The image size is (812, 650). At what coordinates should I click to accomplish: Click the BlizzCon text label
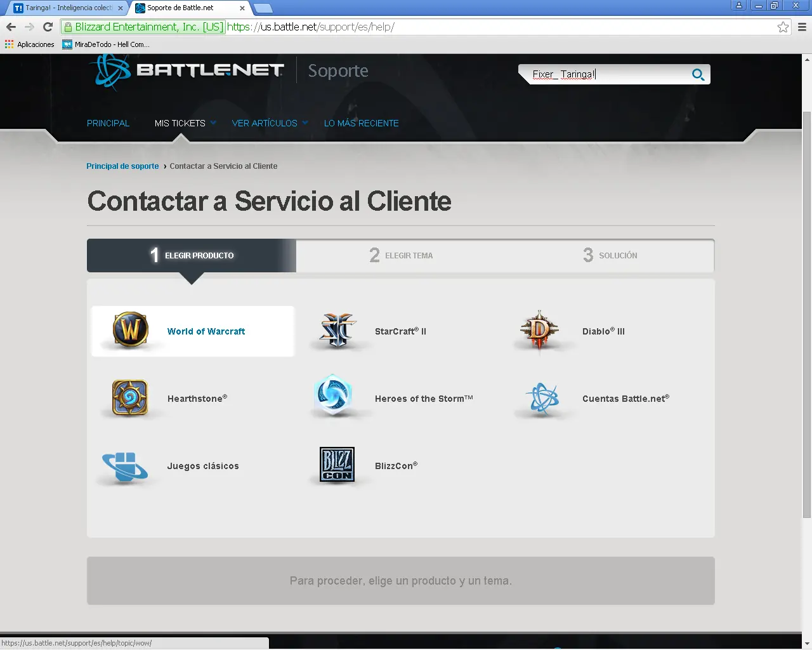396,466
